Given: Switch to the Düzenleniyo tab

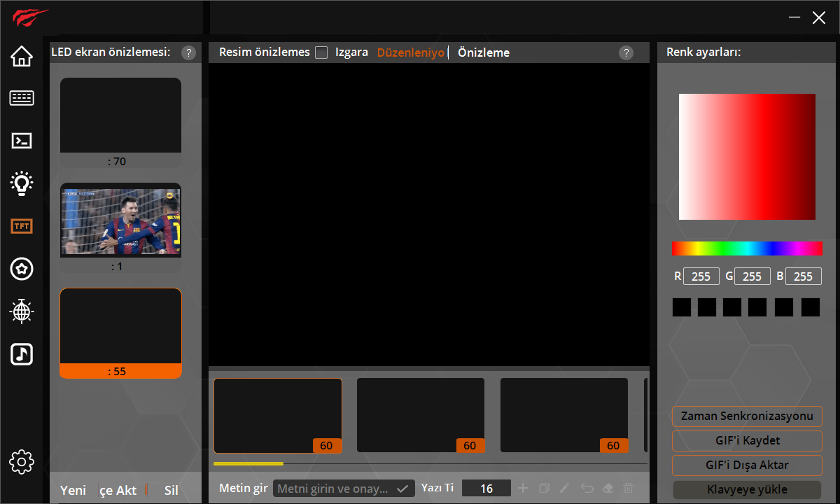Looking at the screenshot, I should click(x=410, y=52).
